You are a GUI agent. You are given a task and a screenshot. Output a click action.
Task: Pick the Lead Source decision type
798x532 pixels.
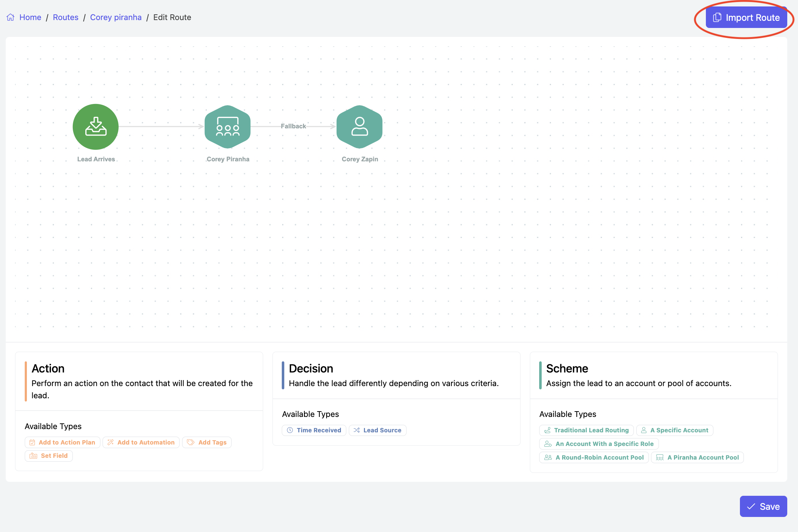tap(377, 430)
